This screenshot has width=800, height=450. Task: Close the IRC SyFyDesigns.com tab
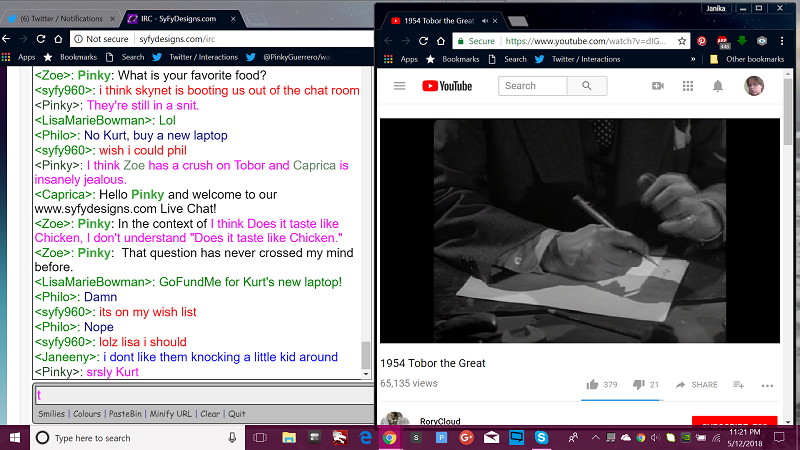tap(233, 19)
